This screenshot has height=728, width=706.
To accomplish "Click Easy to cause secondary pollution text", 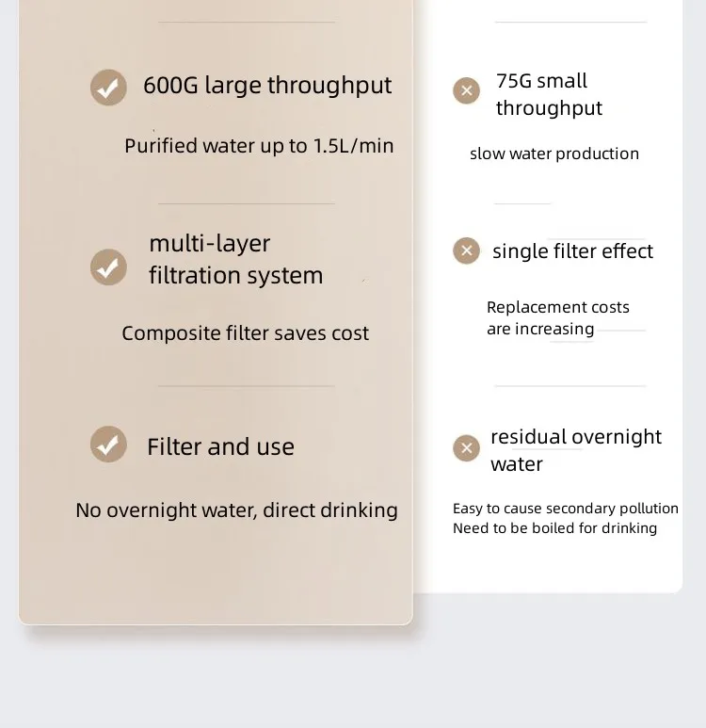I will click(x=565, y=509).
